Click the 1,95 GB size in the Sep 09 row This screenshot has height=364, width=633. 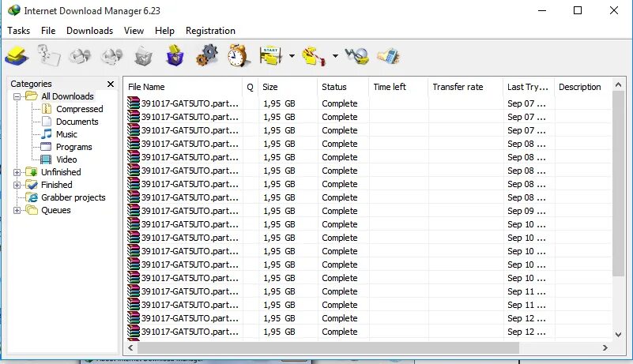point(280,211)
